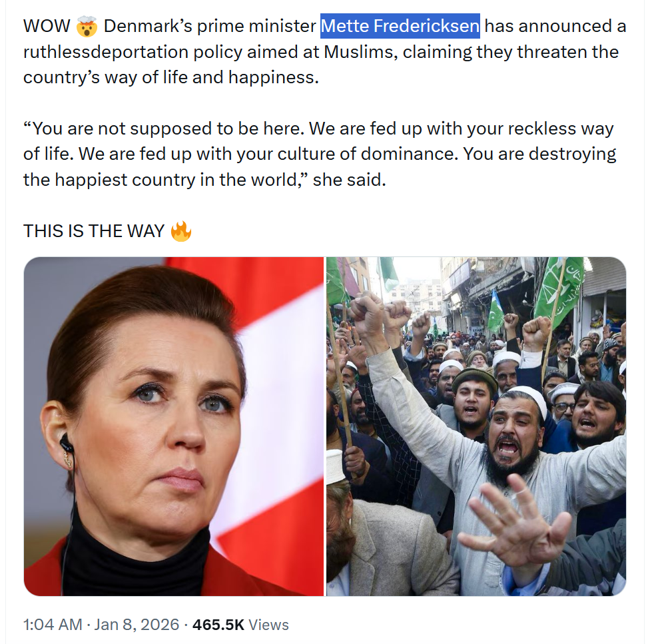Click the Views label

(268, 625)
